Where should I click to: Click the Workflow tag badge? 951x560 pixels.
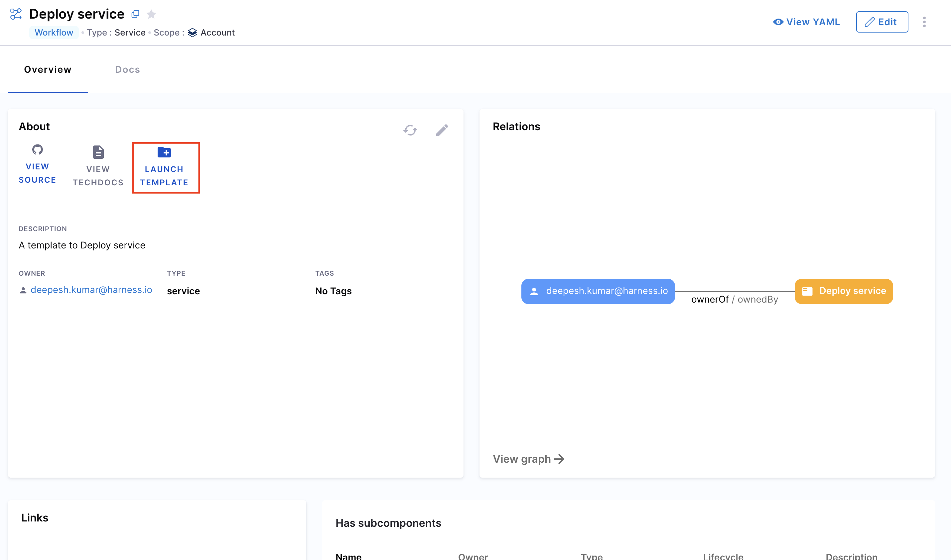coord(54,33)
